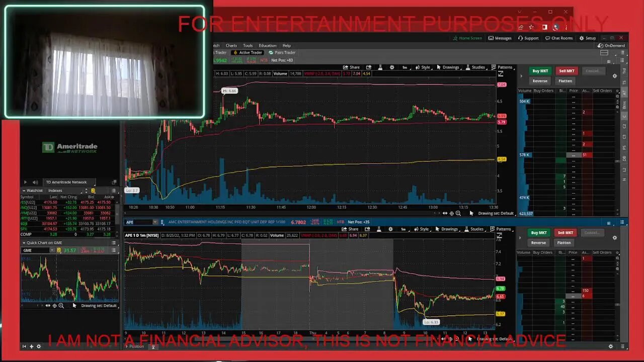
Task: Click Reverse in lower APE ladder
Action: (538, 243)
